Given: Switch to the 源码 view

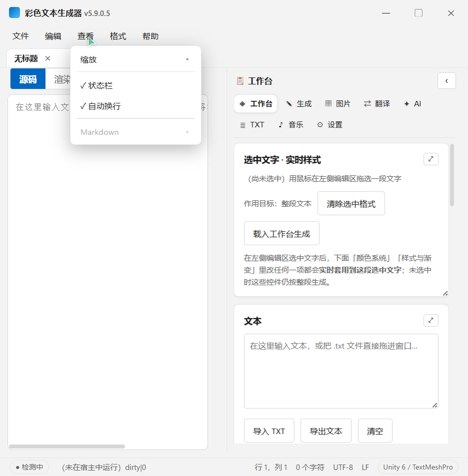Looking at the screenshot, I should click(x=28, y=79).
